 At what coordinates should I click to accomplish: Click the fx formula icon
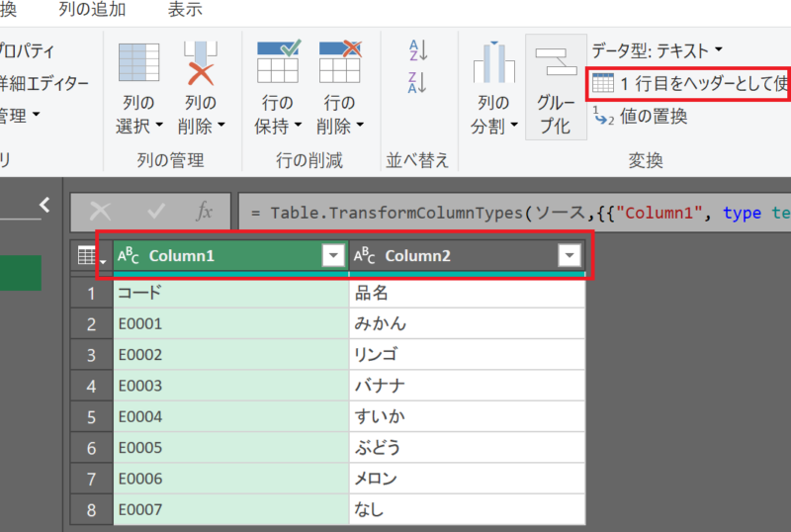click(205, 212)
